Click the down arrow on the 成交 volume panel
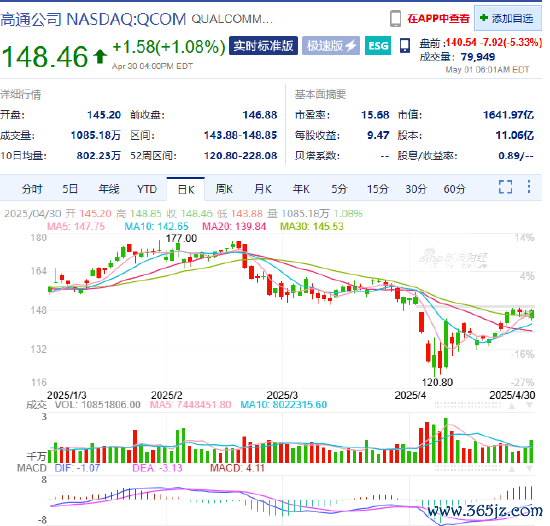The width and height of the screenshot is (550, 526). pyautogui.click(x=529, y=406)
